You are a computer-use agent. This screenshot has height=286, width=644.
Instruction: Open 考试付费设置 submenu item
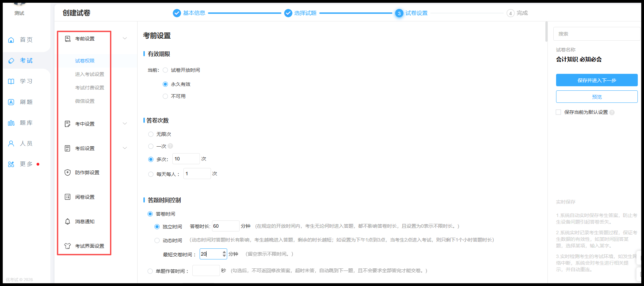pos(90,88)
